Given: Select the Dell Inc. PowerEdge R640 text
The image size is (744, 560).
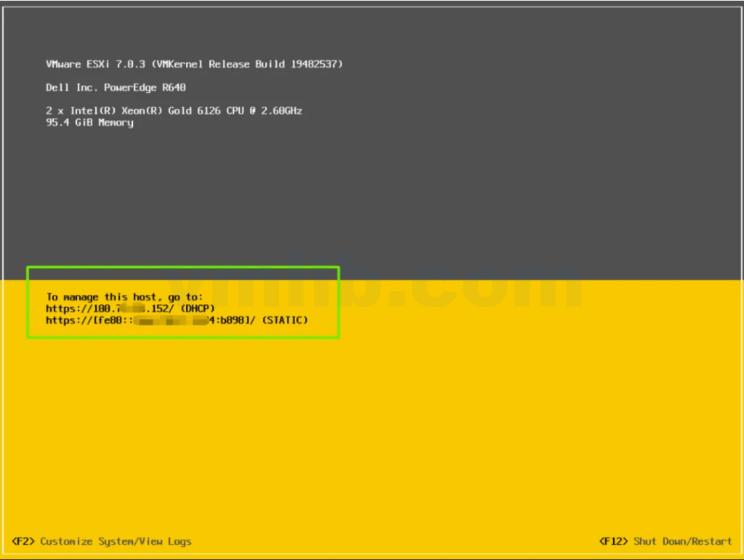Looking at the screenshot, I should (x=116, y=88).
